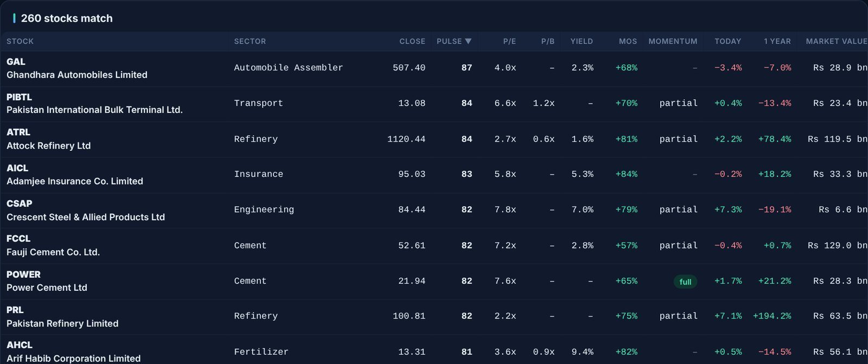
Task: Select Pakistan Refinery Limited name
Action: pos(62,323)
